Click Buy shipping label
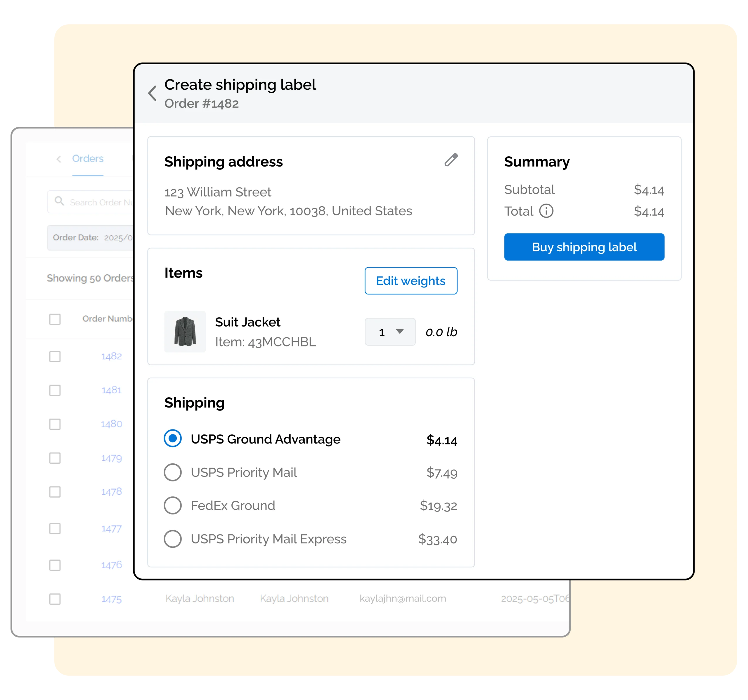 584,247
